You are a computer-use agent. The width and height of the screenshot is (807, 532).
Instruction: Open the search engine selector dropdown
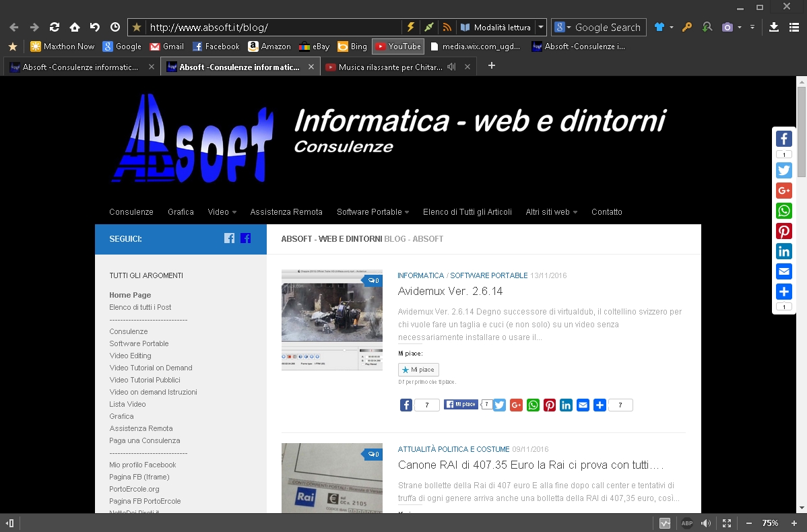pyautogui.click(x=562, y=27)
